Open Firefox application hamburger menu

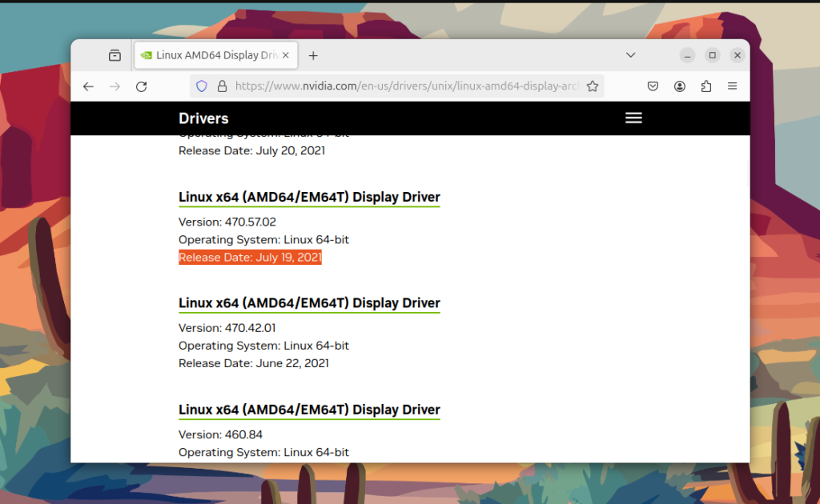tap(732, 86)
